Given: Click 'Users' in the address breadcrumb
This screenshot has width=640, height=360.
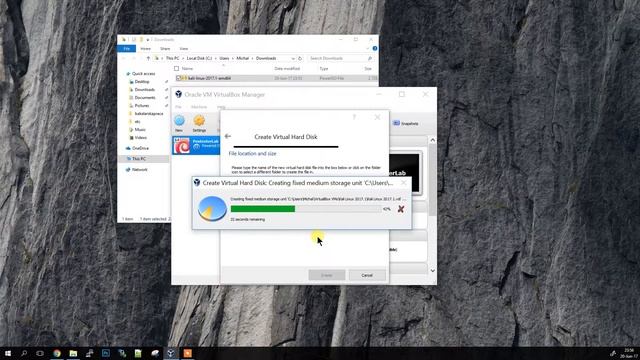Looking at the screenshot, I should tap(224, 58).
